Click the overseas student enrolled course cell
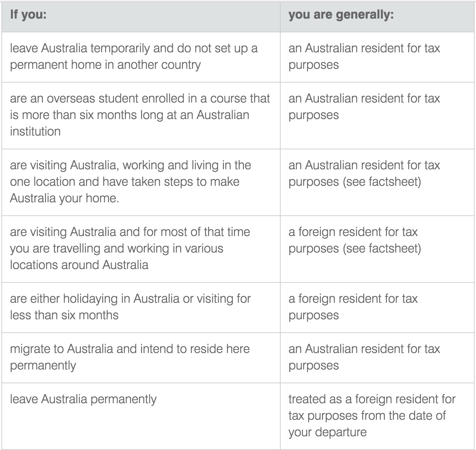 click(141, 116)
